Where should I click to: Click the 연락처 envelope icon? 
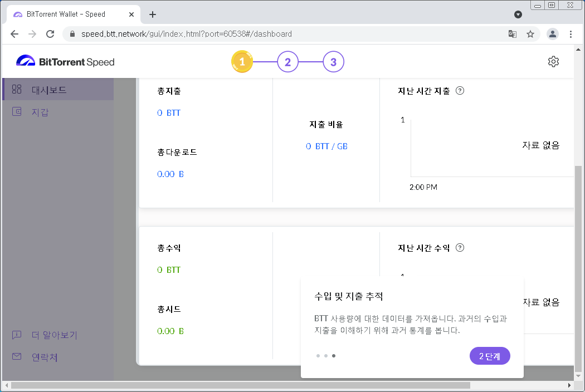[x=17, y=356]
